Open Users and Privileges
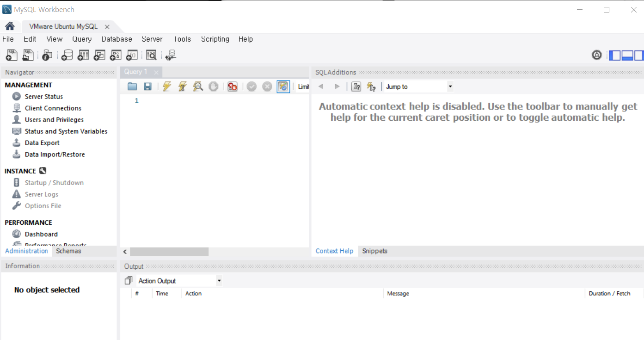Image resolution: width=644 pixels, height=340 pixels. coord(54,119)
